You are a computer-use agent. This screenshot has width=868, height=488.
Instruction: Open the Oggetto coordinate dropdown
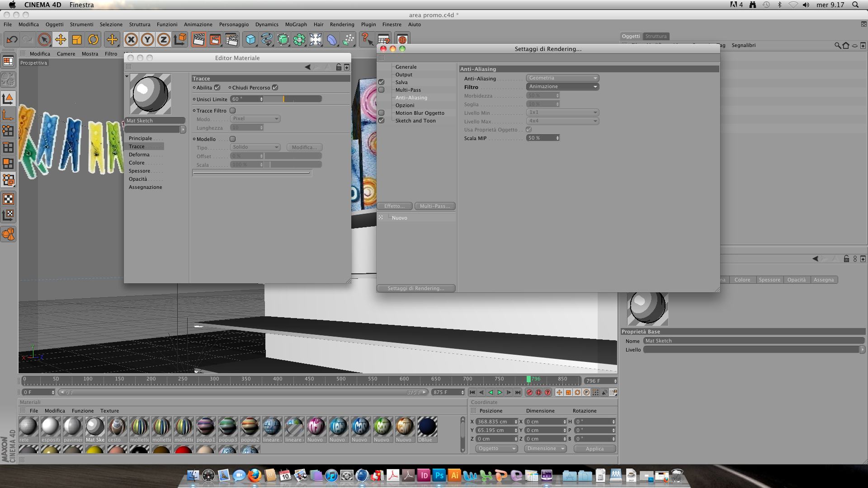[x=496, y=449]
